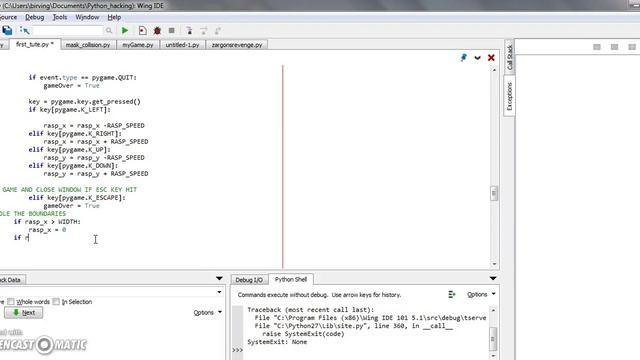
Task: Click the goto-definition arrow toolbar icon
Action: 24,30
